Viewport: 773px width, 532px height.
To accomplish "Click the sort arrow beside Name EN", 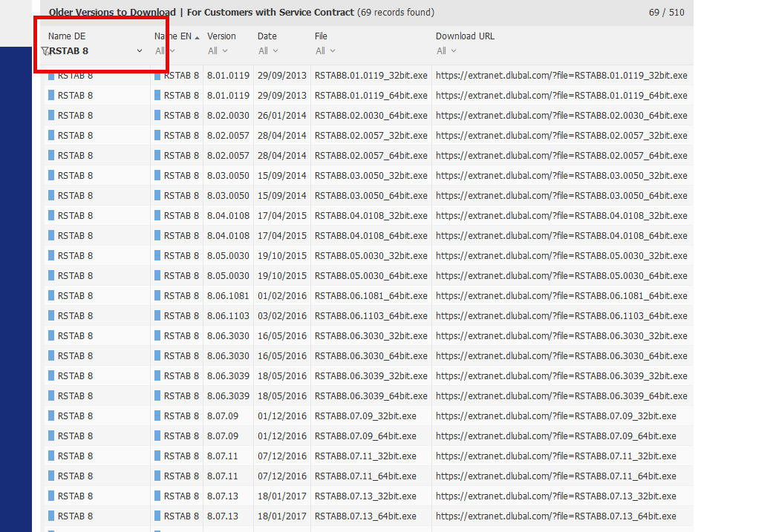I will point(198,37).
